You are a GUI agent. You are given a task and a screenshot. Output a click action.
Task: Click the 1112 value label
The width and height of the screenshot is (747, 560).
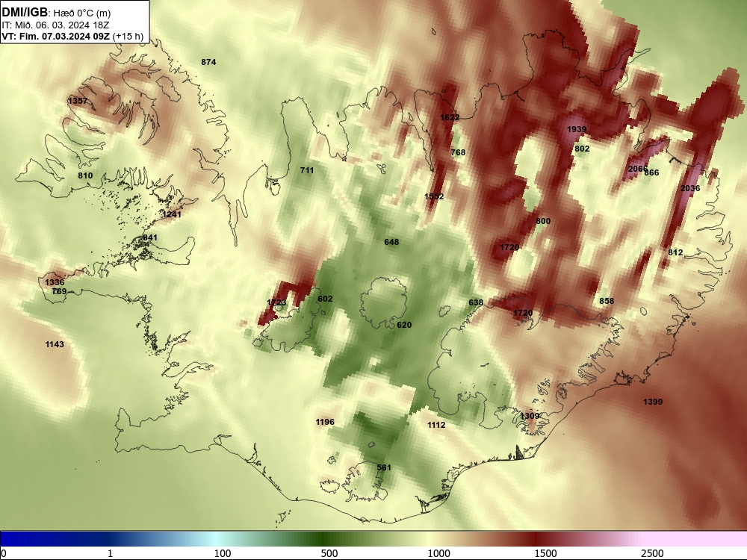436,425
